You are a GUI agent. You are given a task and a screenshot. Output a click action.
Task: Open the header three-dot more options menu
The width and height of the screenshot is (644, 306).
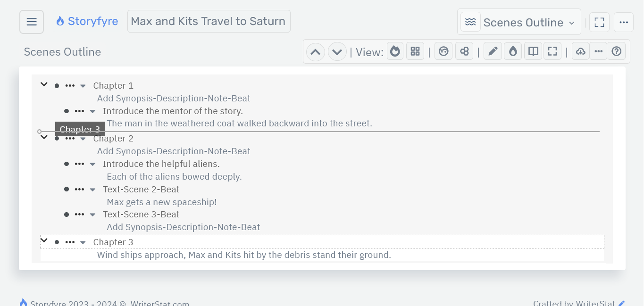tap(624, 22)
